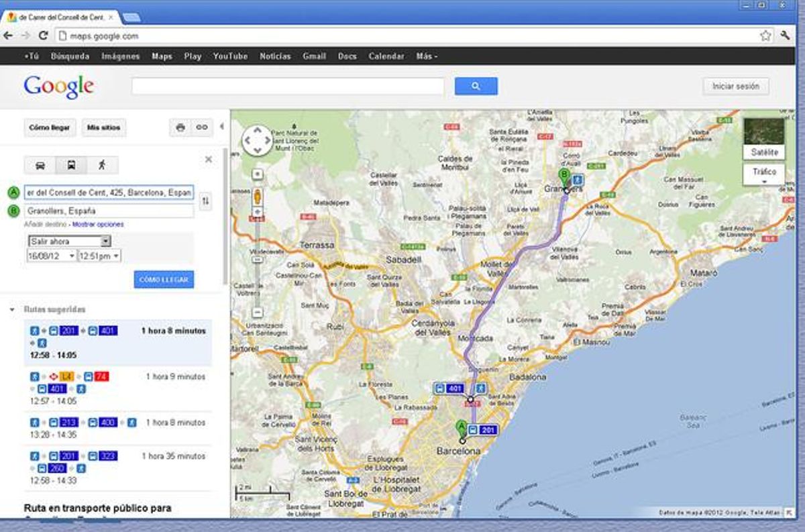805x532 pixels.
Task: Click the Mostrar opciones link
Action: (98, 224)
